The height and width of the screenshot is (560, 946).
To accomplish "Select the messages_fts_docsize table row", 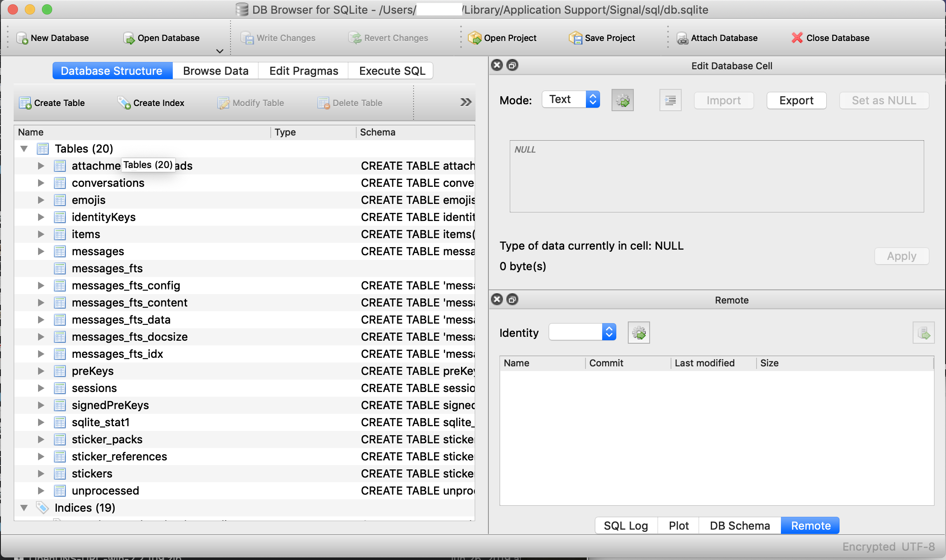I will 245,337.
